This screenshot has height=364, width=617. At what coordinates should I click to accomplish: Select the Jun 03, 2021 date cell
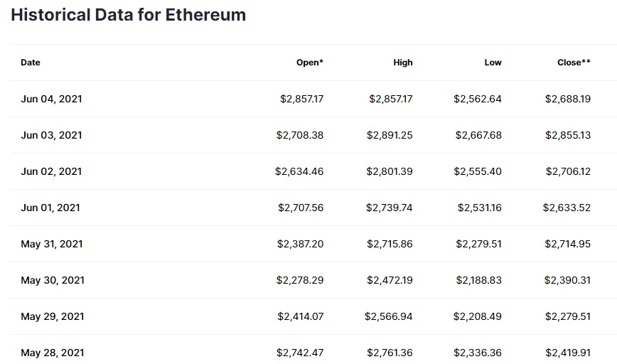click(51, 135)
